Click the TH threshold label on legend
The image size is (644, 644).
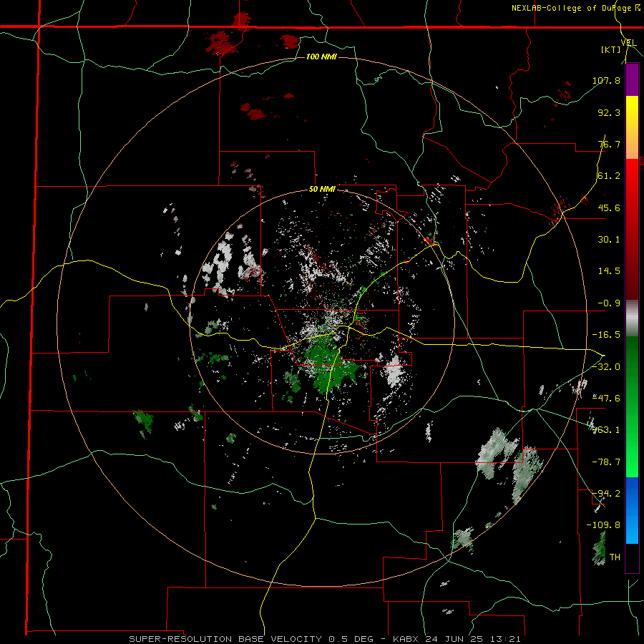coord(615,557)
